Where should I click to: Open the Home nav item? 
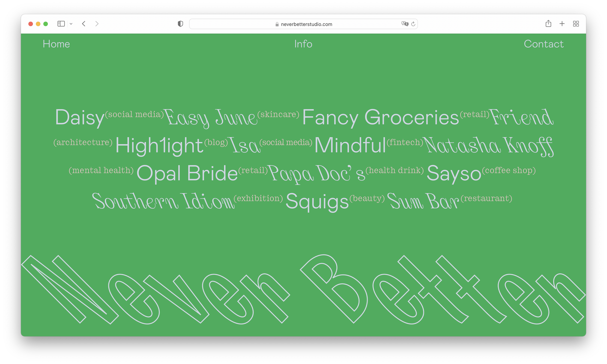[56, 44]
